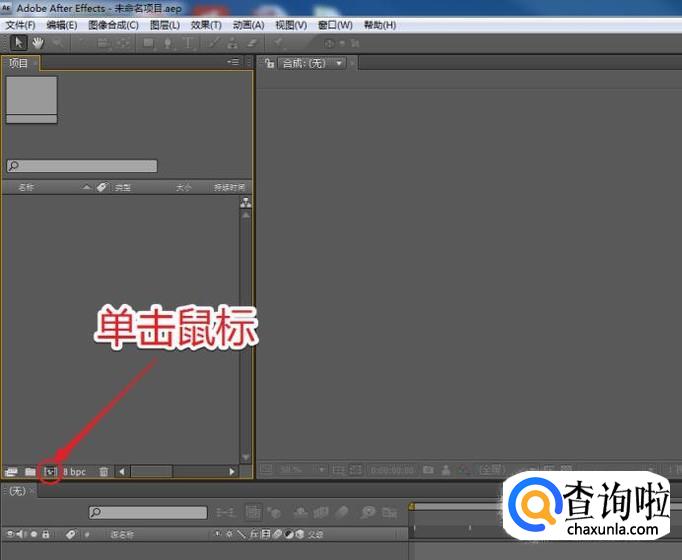Open the 50% magnification dropdown
Image resolution: width=682 pixels, height=560 pixels.
tap(293, 469)
